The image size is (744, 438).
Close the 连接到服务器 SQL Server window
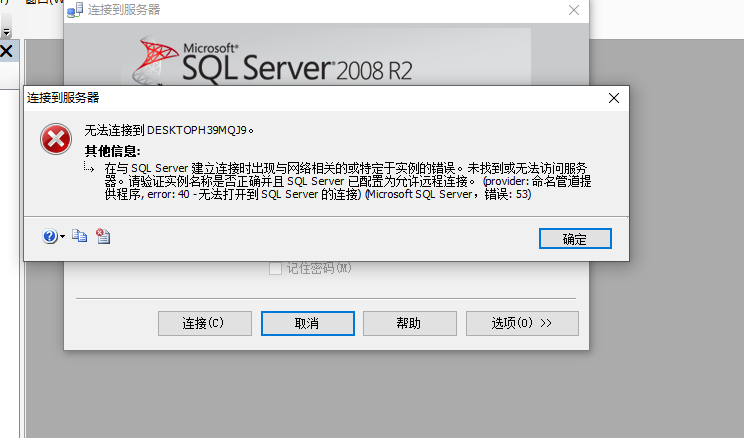tap(574, 10)
